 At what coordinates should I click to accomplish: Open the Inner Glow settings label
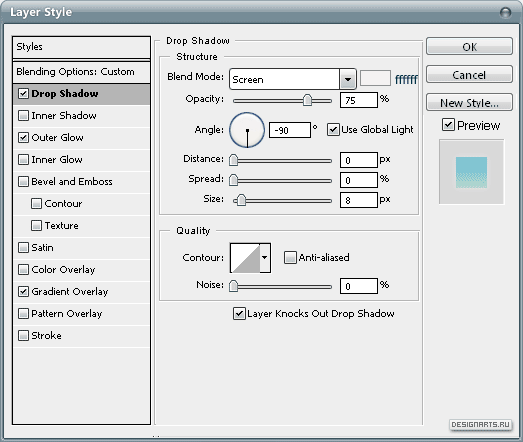tap(57, 159)
